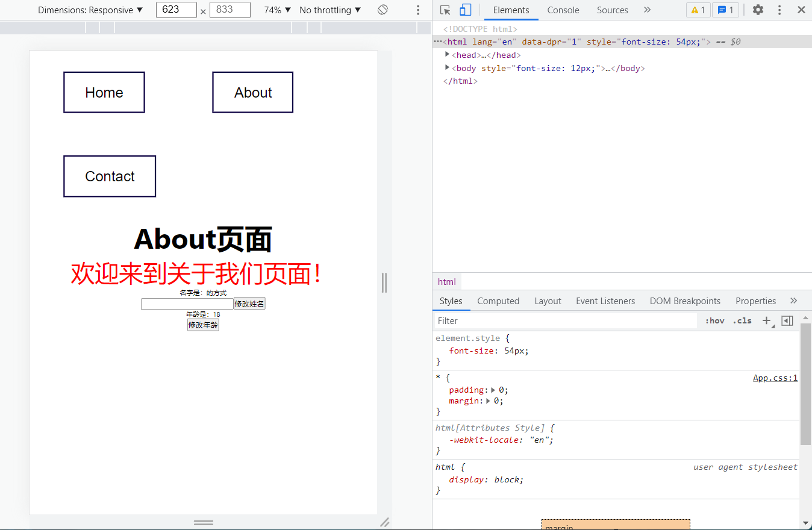Click the corner viewport resize handle
The height and width of the screenshot is (530, 812).
[x=384, y=522]
